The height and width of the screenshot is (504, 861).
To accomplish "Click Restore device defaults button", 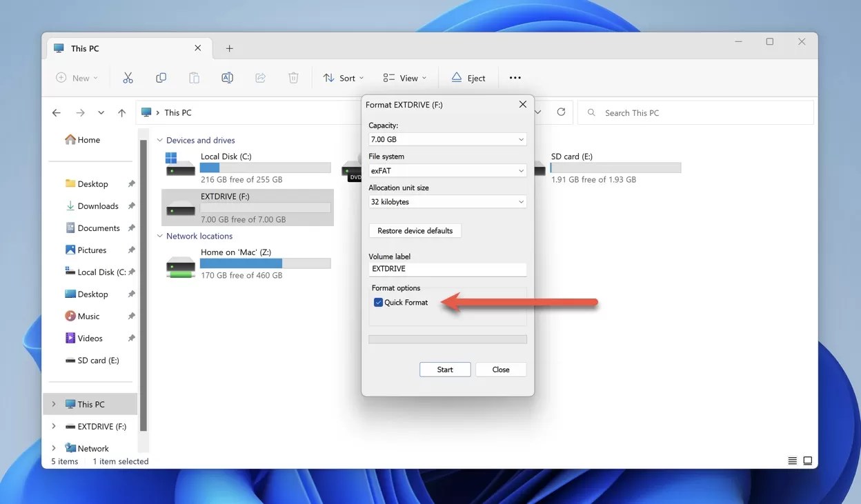I will click(415, 230).
